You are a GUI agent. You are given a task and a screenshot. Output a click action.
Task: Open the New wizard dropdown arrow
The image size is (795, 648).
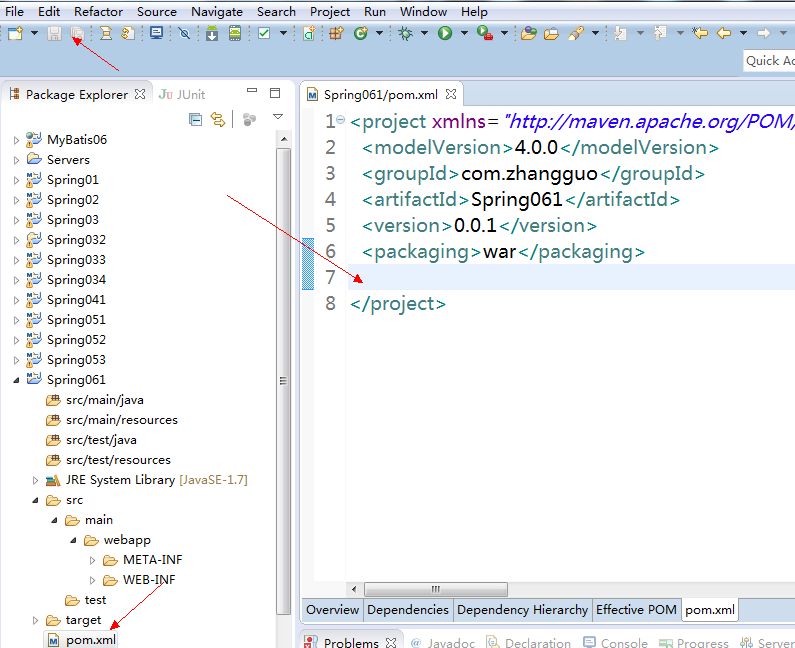(x=34, y=33)
